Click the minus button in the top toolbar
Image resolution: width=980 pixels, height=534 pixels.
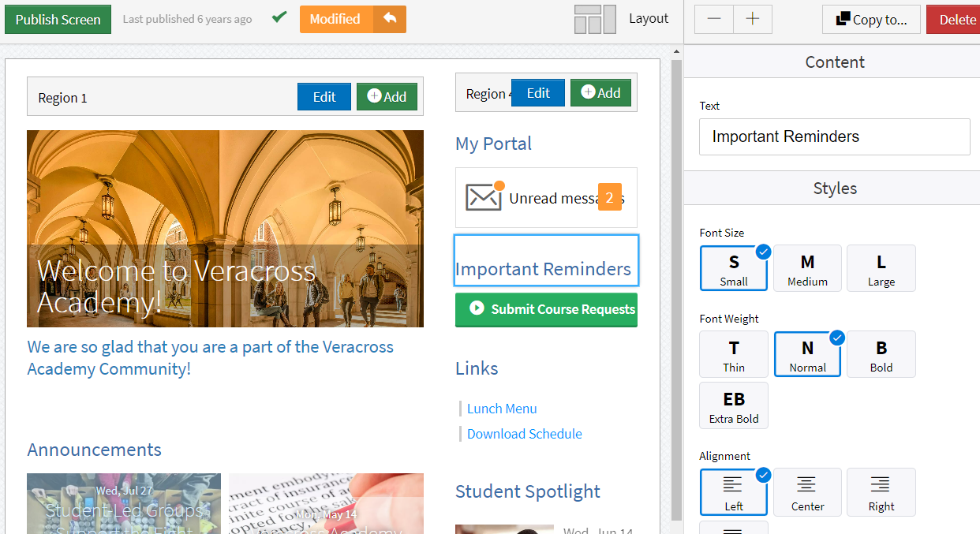pos(714,19)
